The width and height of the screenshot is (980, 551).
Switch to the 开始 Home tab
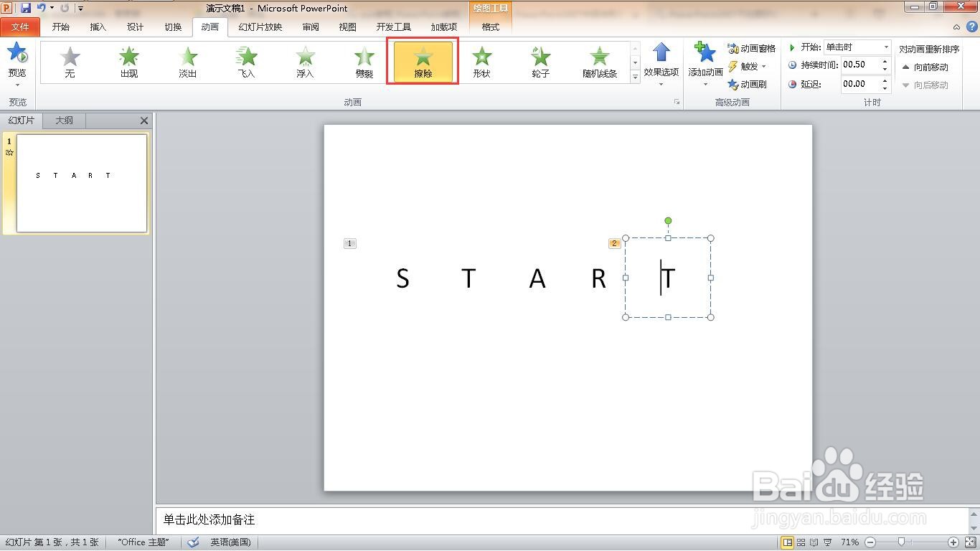(61, 27)
